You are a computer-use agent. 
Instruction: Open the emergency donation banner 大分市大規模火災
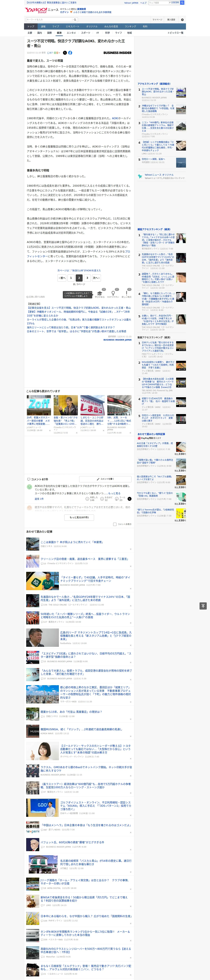pyautogui.click(x=51, y=3)
